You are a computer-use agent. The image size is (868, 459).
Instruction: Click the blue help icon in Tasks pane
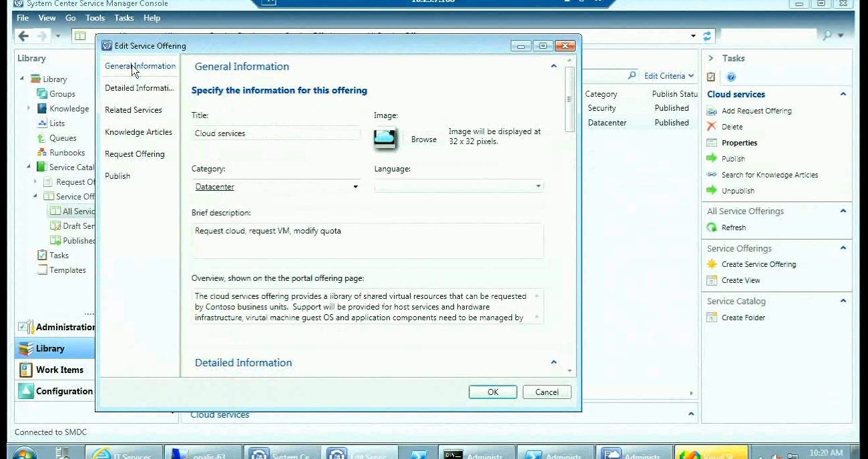[x=731, y=77]
